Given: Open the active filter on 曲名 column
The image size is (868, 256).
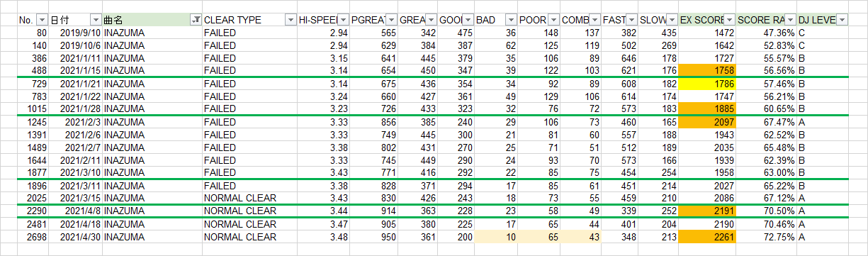Looking at the screenshot, I should 196,20.
